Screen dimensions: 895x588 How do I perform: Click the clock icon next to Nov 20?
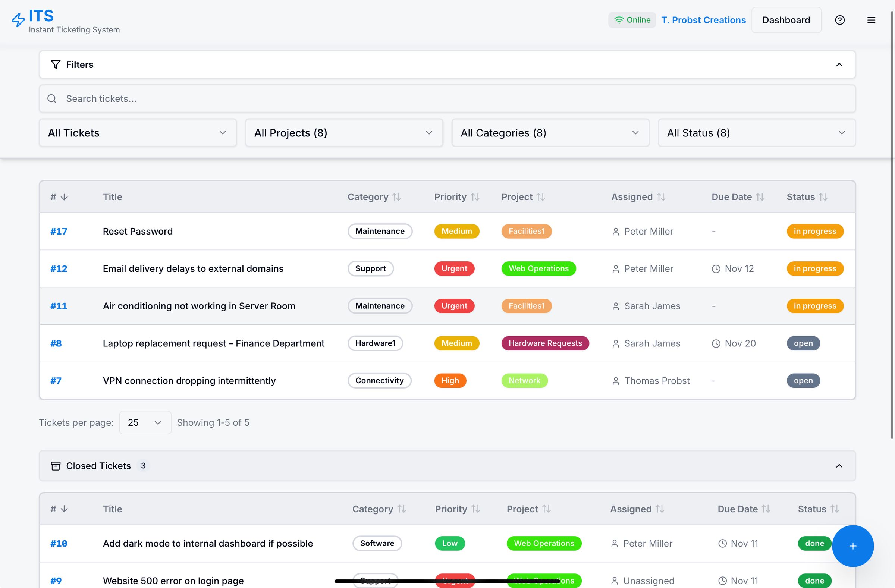pyautogui.click(x=716, y=343)
